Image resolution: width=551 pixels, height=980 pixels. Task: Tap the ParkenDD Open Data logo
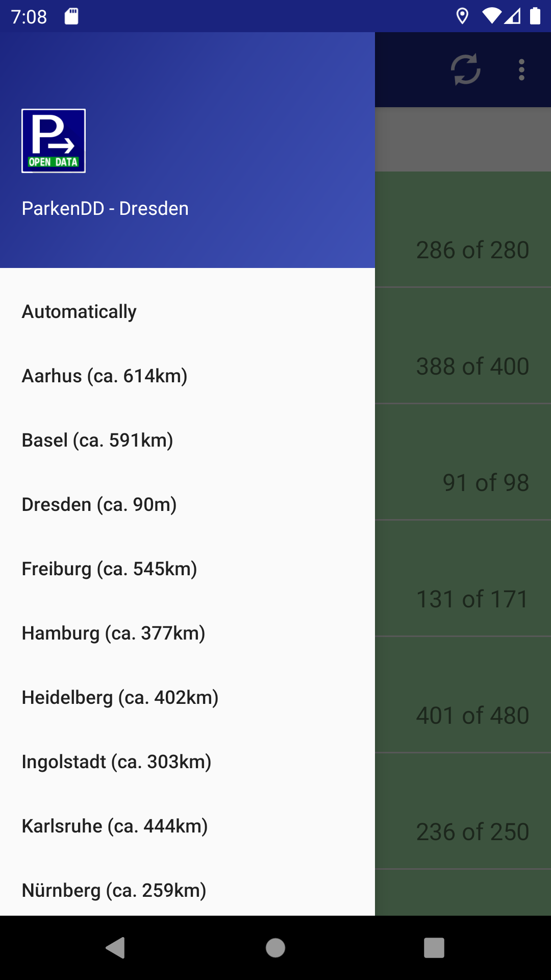point(54,141)
